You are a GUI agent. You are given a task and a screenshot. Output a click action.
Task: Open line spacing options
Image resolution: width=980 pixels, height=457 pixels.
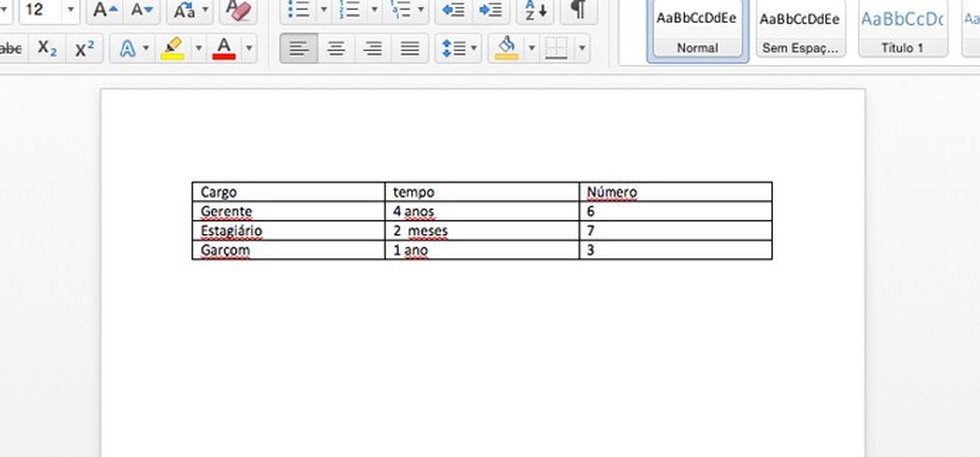[458, 48]
